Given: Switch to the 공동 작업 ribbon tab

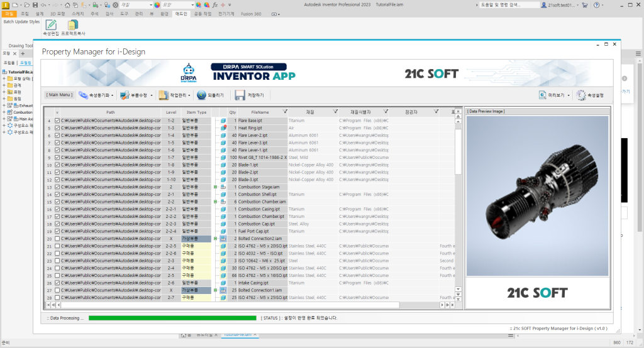Looking at the screenshot, I should coord(203,14).
